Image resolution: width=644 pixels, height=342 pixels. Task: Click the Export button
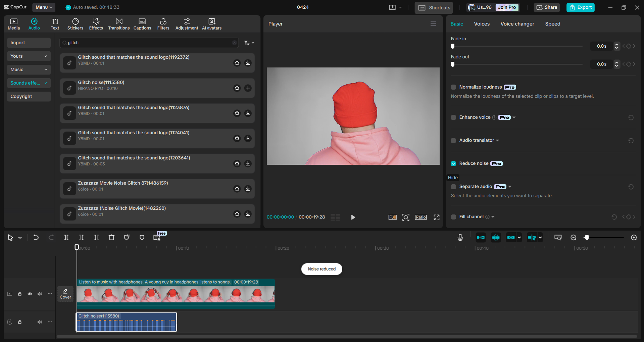(580, 7)
